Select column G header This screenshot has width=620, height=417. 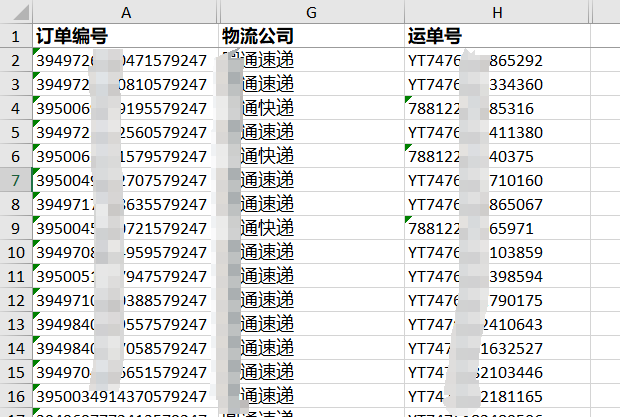coord(311,12)
